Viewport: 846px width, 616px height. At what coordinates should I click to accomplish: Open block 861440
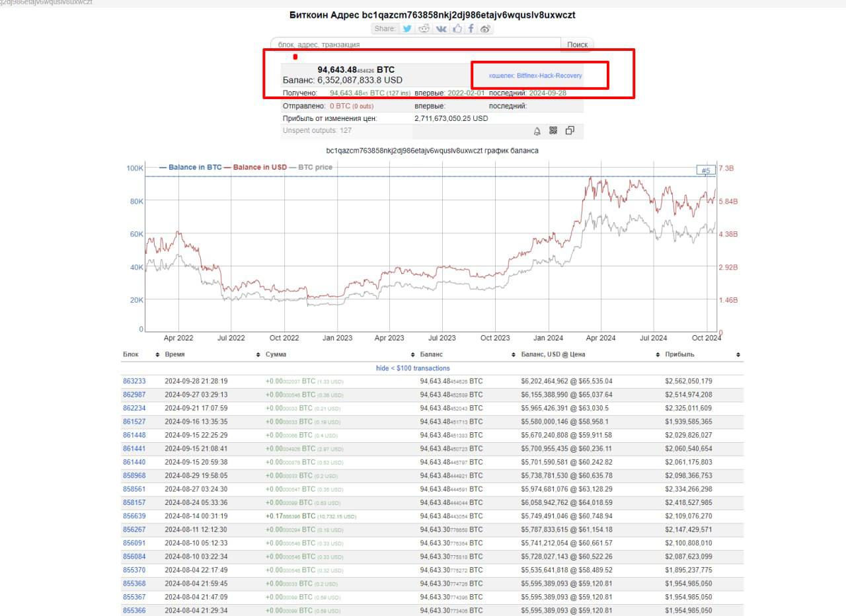[134, 462]
